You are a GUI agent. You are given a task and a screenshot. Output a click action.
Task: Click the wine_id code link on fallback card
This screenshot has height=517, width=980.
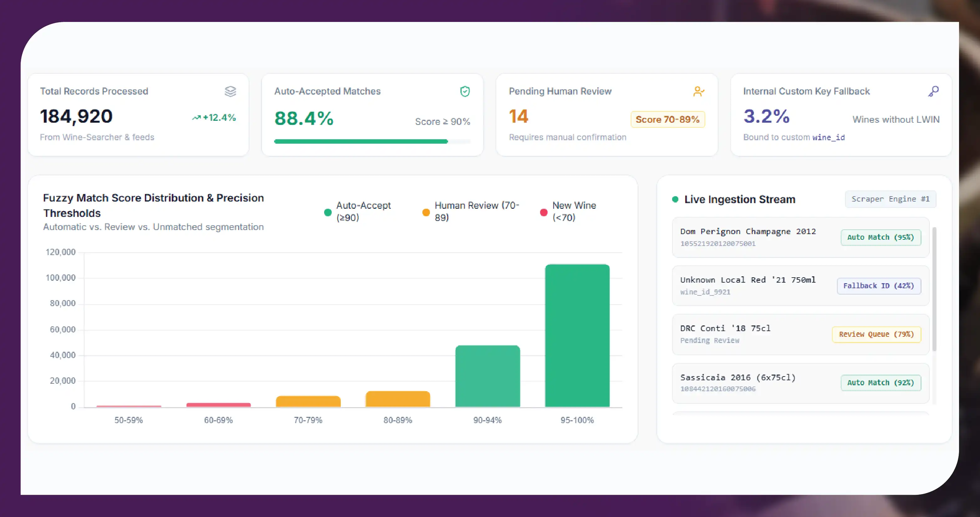pos(829,137)
